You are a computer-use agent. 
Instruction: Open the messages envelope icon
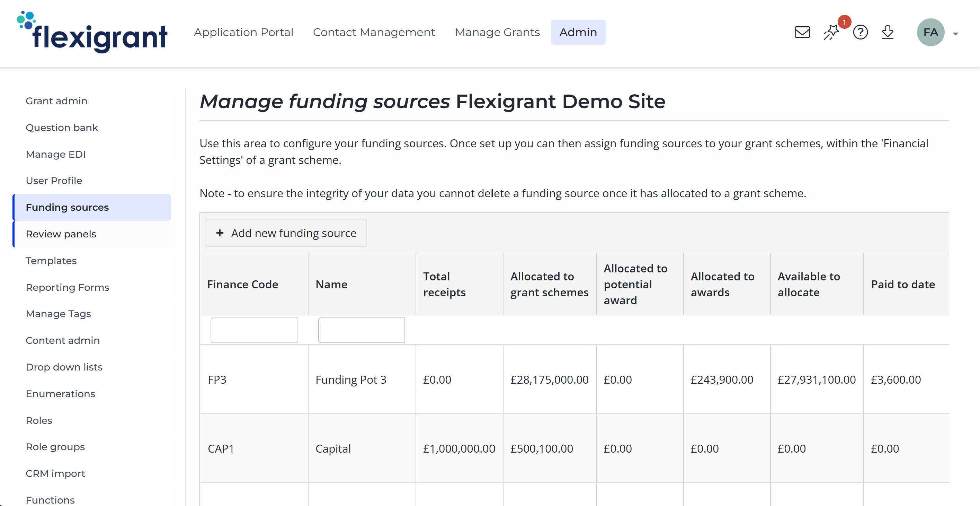(x=802, y=32)
